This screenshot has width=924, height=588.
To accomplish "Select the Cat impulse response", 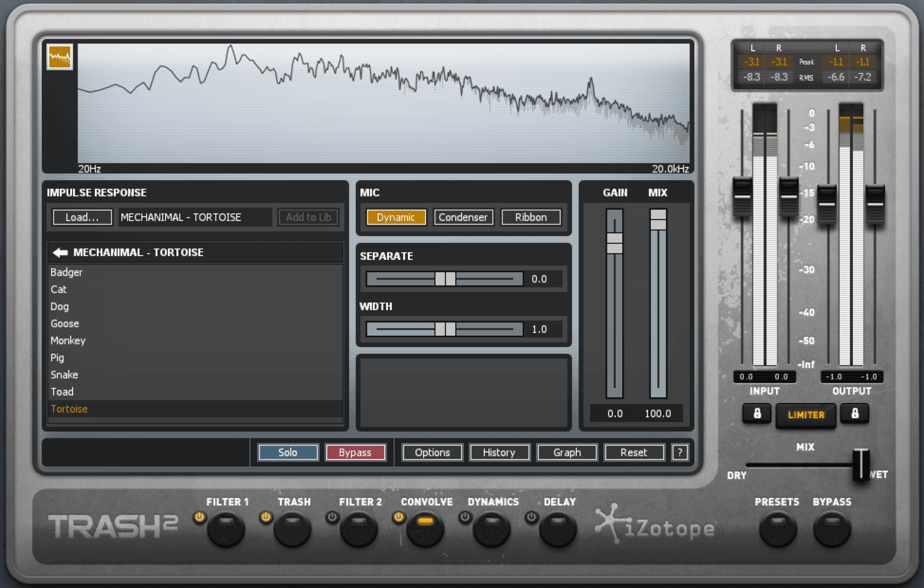I will click(x=195, y=289).
